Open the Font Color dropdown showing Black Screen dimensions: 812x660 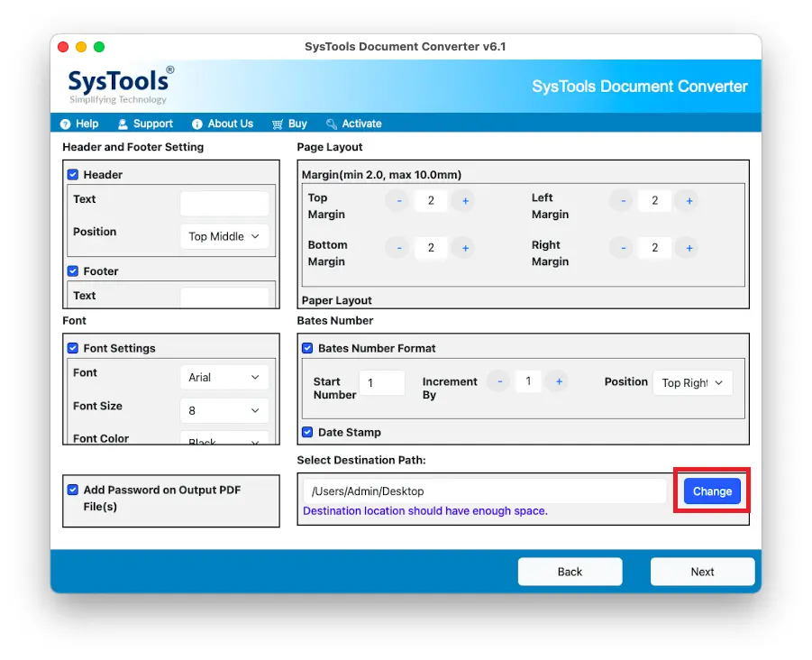(x=224, y=438)
